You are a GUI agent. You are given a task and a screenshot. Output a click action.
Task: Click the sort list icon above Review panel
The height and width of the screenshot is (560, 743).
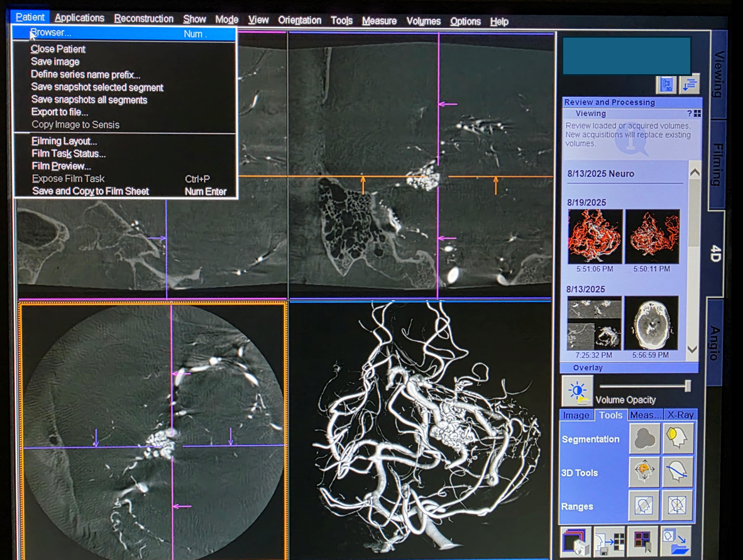tap(690, 84)
